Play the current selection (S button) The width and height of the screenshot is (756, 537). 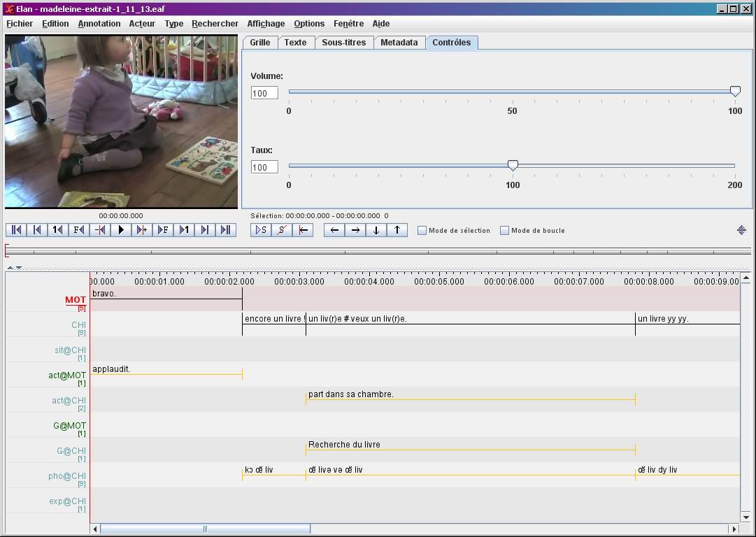click(x=261, y=230)
